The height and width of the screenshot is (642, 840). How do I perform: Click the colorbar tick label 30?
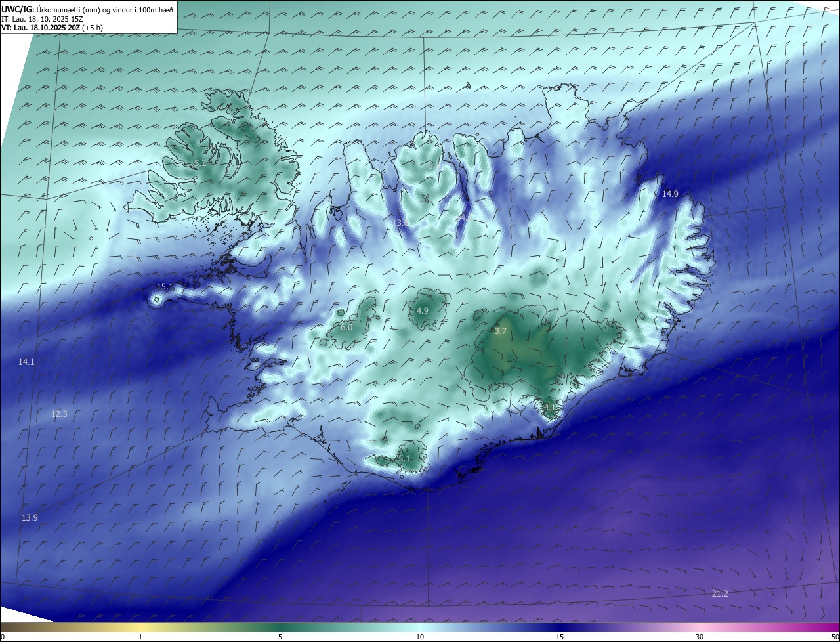click(700, 637)
